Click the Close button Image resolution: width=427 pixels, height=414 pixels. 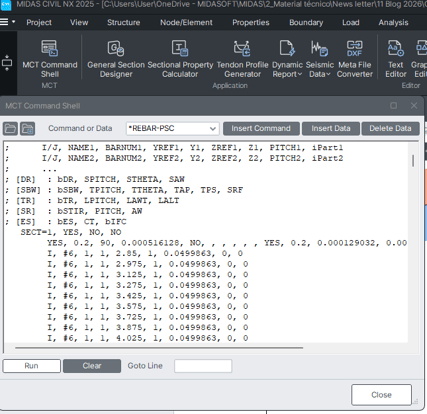(x=381, y=395)
